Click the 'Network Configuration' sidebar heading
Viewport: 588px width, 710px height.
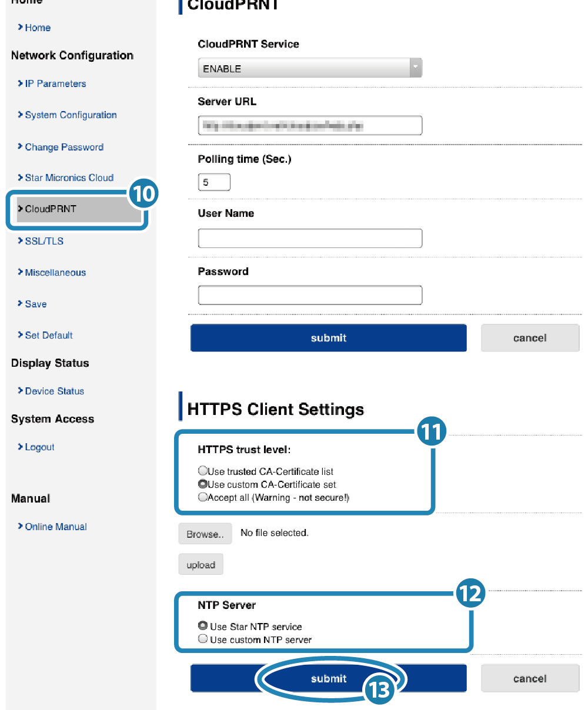[72, 55]
